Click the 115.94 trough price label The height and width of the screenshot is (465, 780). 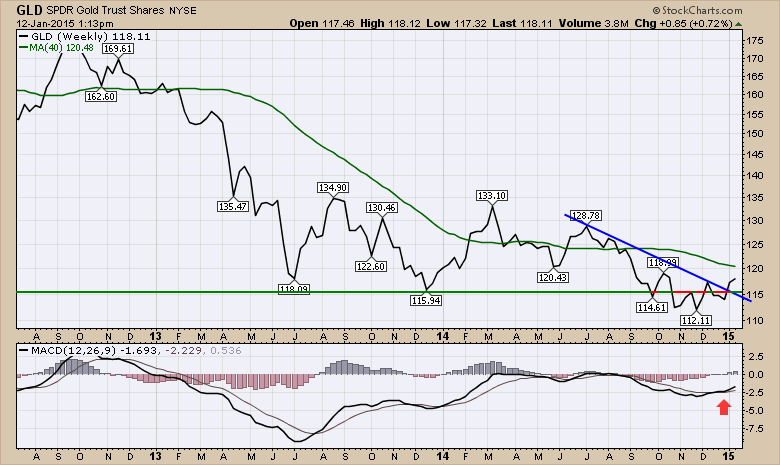(x=426, y=300)
